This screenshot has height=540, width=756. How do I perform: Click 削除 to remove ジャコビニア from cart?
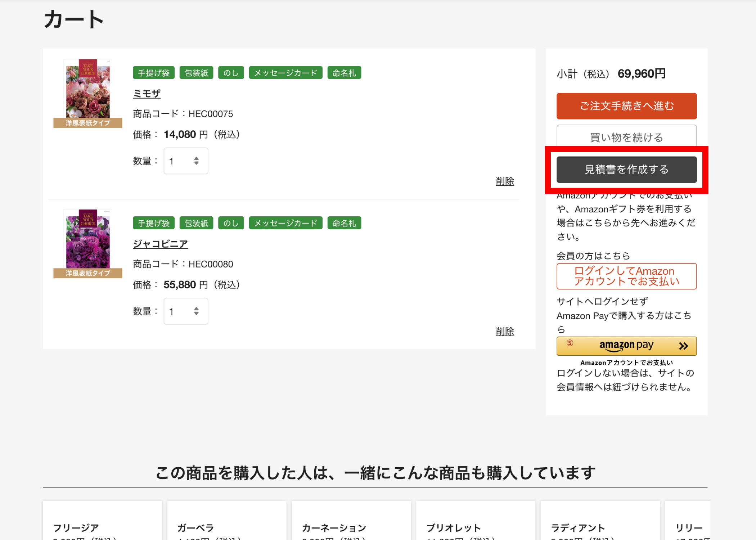tap(505, 332)
